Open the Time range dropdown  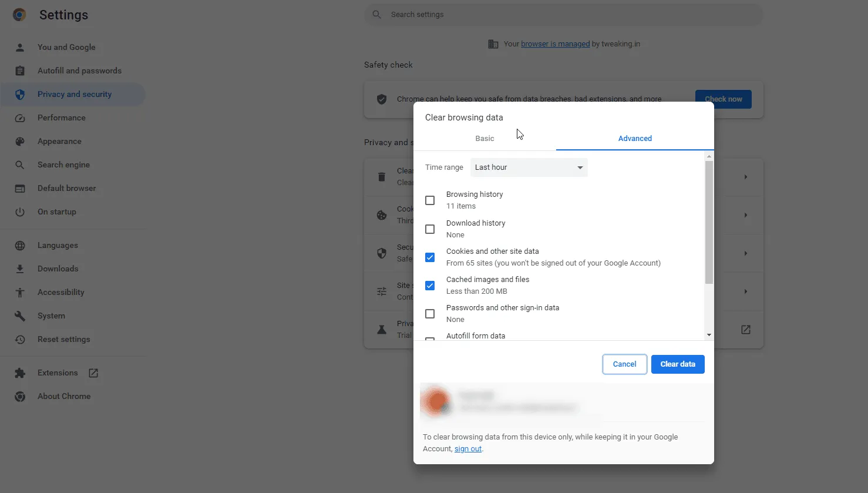tap(529, 167)
